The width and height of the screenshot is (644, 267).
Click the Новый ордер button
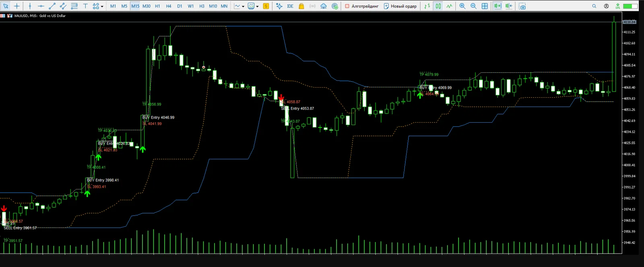(400, 6)
